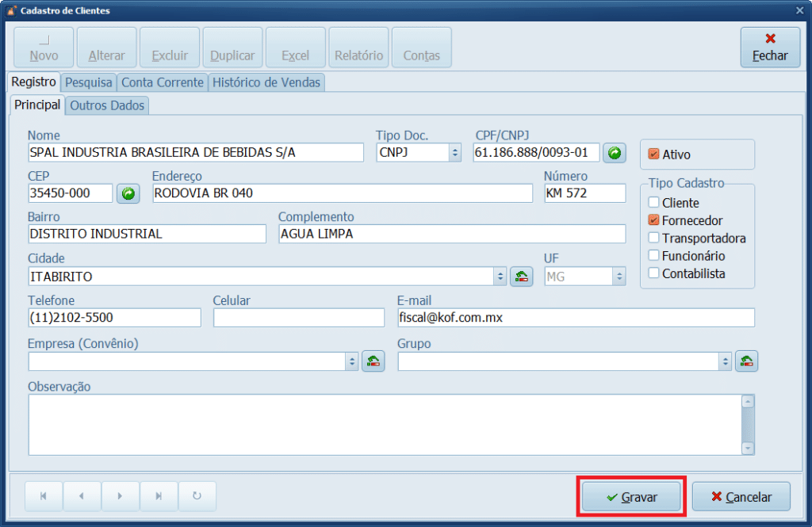This screenshot has height=527, width=812.
Task: Click the Cancelar button
Action: point(741,496)
